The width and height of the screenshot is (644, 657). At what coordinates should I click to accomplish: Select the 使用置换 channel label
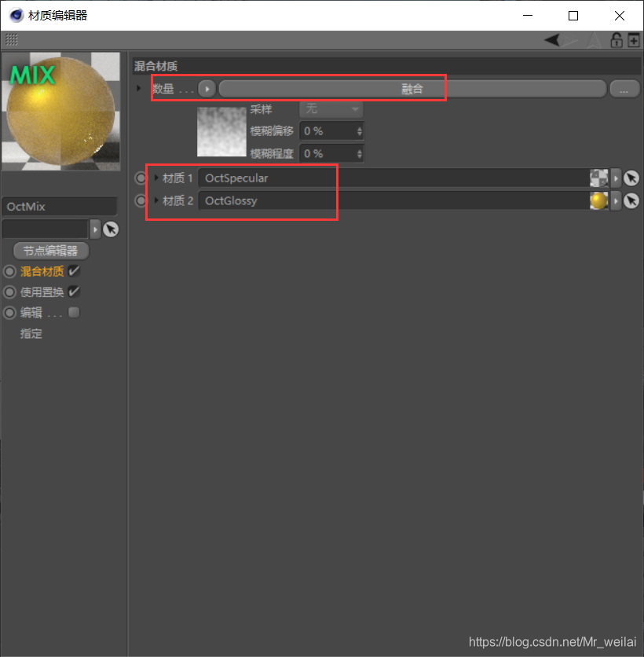(x=42, y=292)
